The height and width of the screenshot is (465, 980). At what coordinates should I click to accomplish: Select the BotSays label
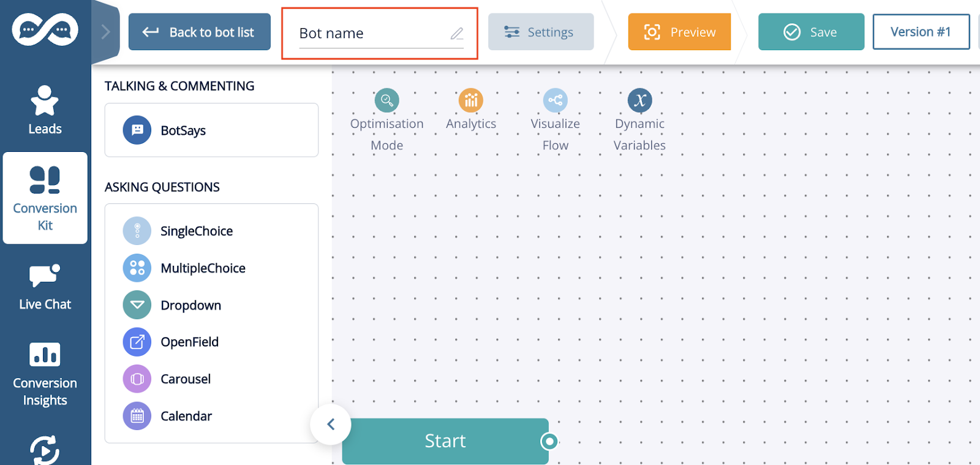point(183,130)
